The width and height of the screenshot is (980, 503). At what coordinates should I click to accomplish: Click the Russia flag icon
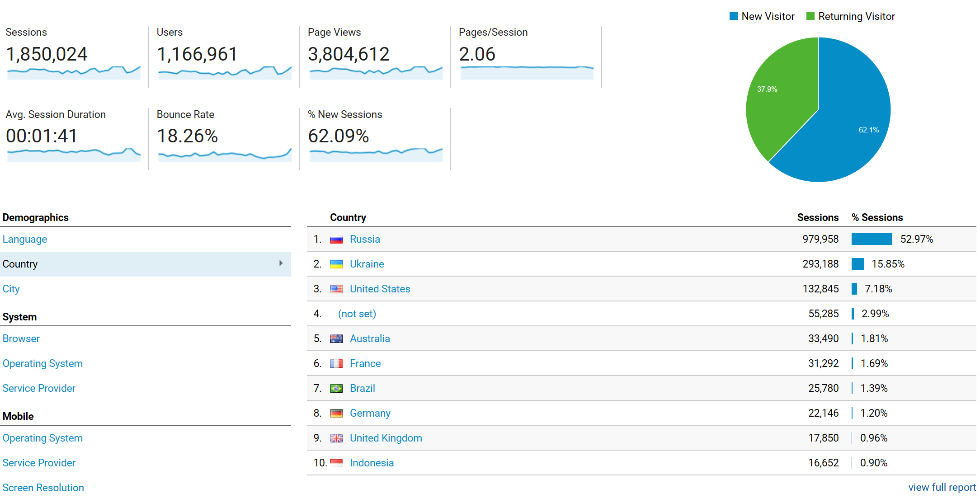click(336, 239)
